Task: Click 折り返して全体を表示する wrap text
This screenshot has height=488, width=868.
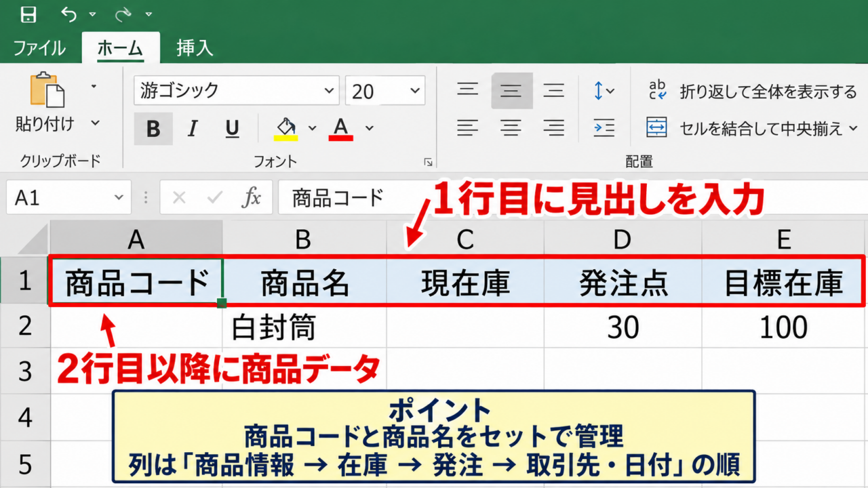Action: tap(752, 91)
